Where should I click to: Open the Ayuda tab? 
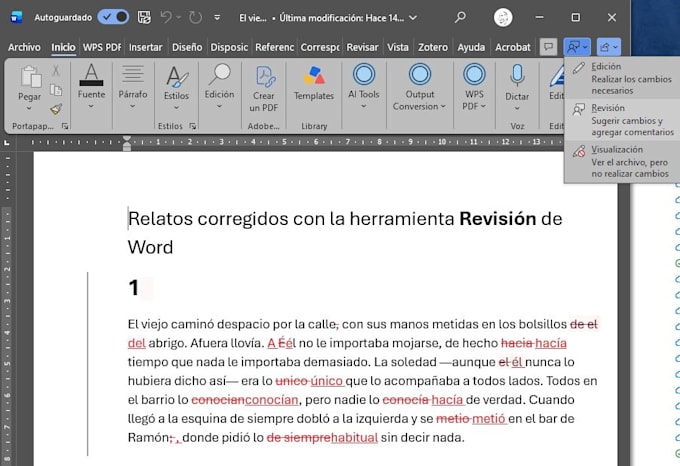click(x=471, y=47)
